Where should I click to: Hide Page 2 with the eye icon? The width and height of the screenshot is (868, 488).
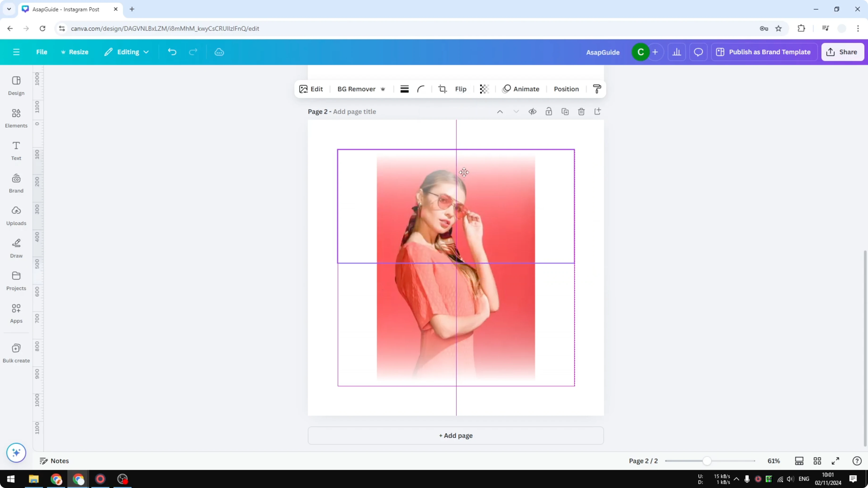coord(532,112)
